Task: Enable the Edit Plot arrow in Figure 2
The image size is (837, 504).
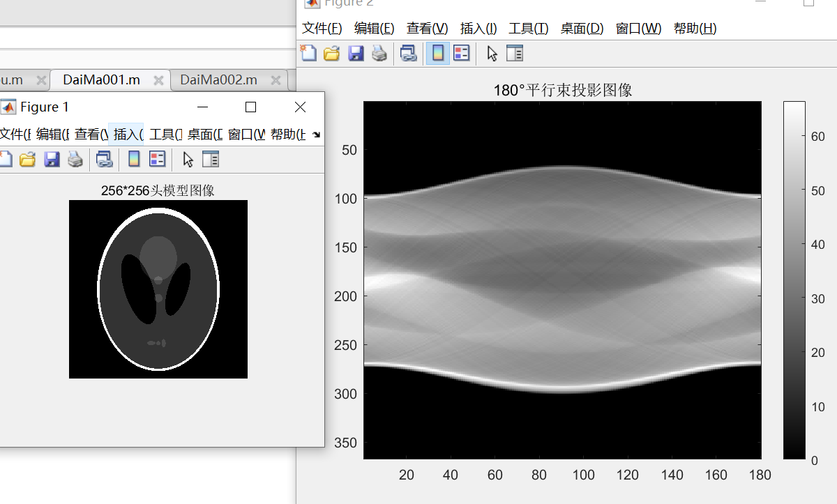Action: (x=491, y=53)
